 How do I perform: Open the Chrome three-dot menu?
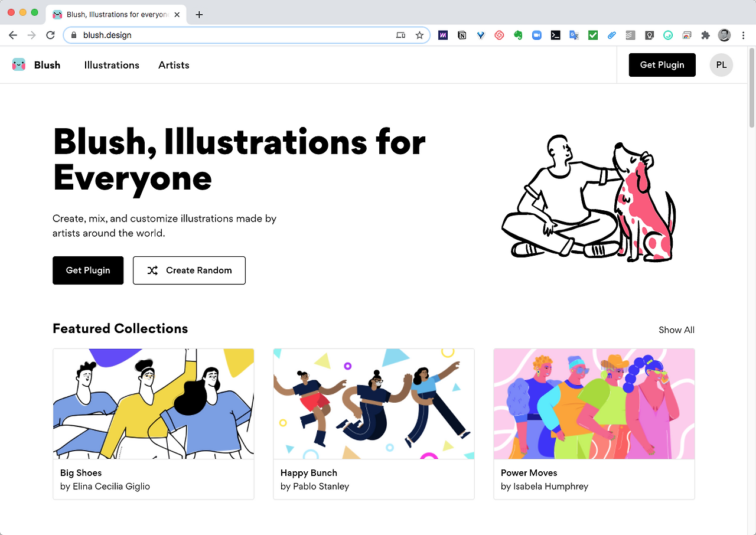(x=743, y=35)
